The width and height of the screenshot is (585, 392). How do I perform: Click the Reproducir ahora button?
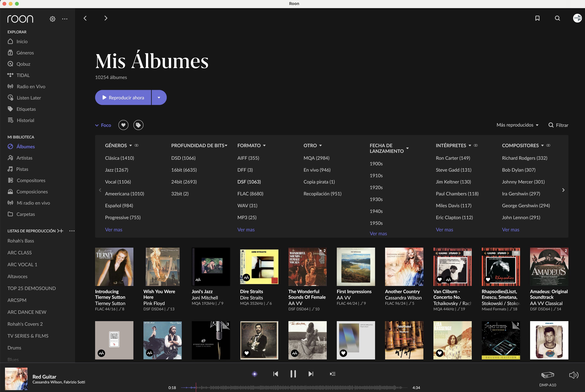(x=123, y=97)
